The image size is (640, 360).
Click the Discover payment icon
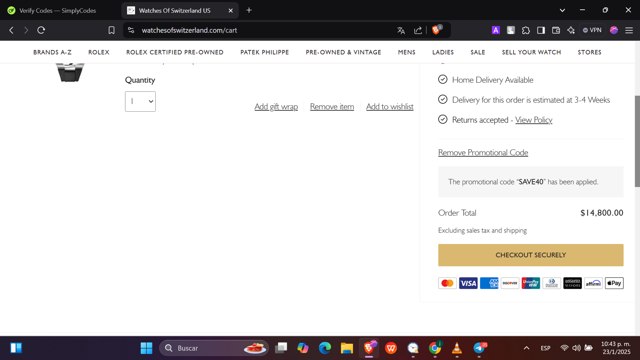(510, 283)
